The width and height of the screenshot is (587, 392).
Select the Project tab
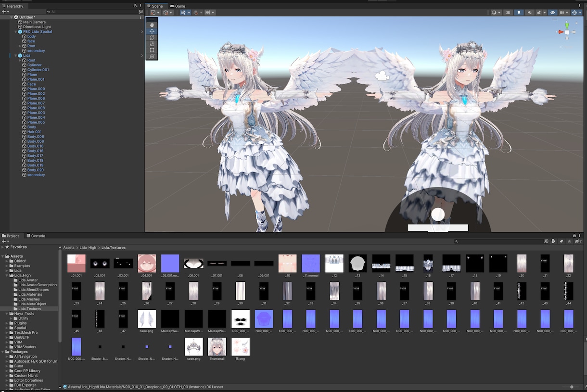11,236
